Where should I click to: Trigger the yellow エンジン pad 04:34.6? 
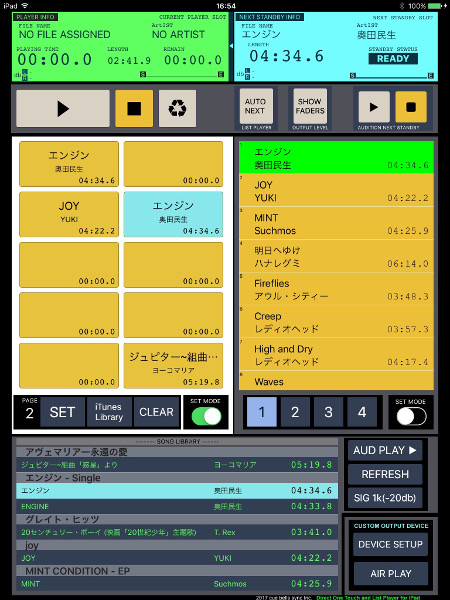coord(69,164)
